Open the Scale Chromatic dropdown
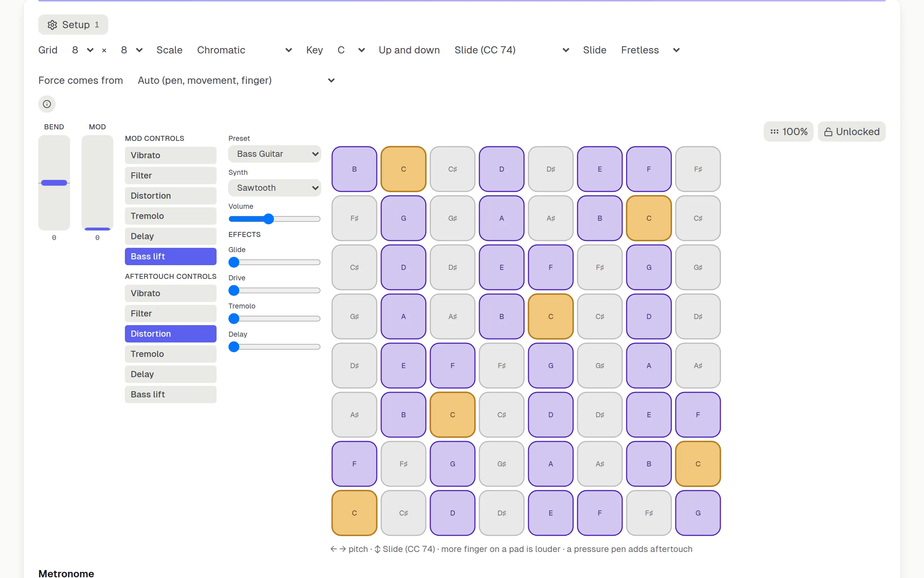The height and width of the screenshot is (578, 924). pyautogui.click(x=245, y=50)
